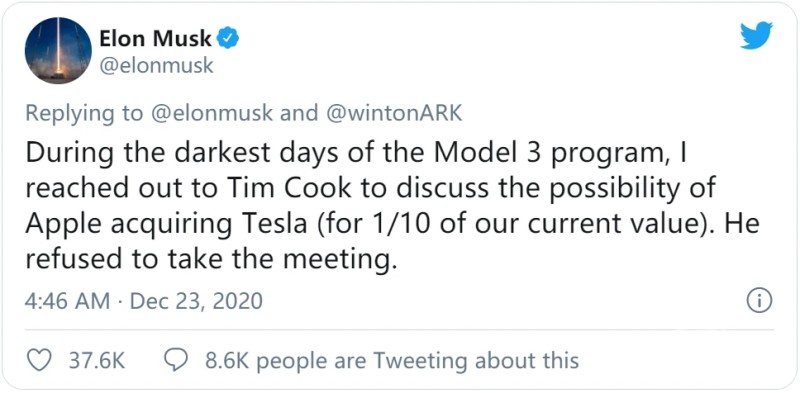The width and height of the screenshot is (800, 393).
Task: Click 'refused to take the meeting' line
Action: 211,260
